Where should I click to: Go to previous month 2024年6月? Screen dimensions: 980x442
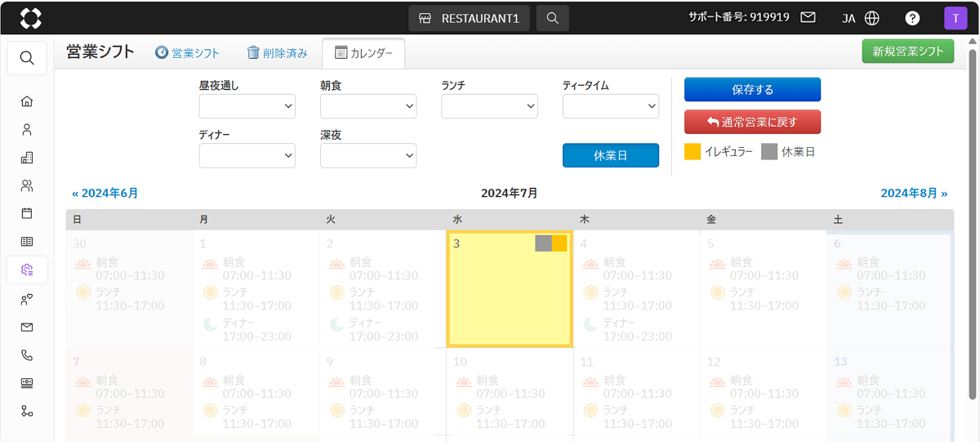pyautogui.click(x=105, y=194)
